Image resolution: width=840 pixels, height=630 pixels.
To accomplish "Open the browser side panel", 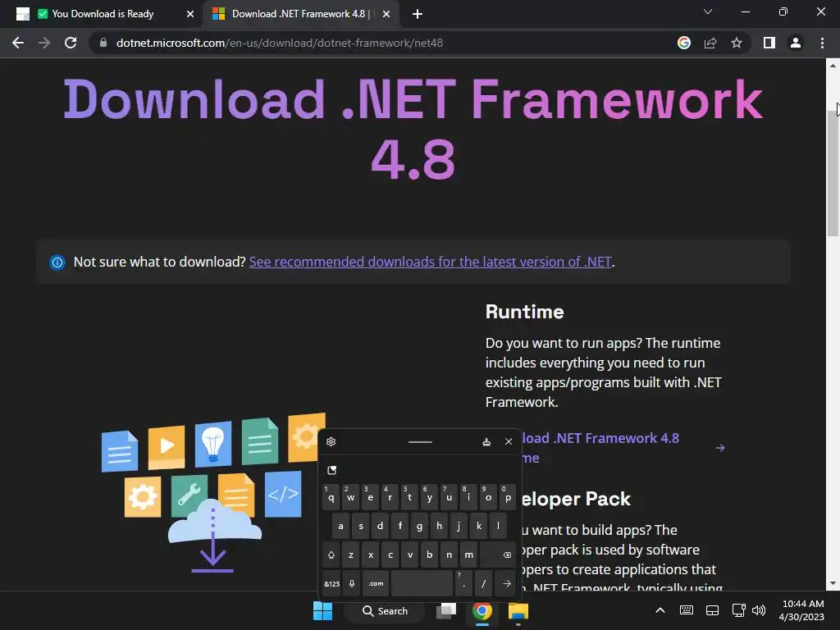I will click(x=769, y=43).
